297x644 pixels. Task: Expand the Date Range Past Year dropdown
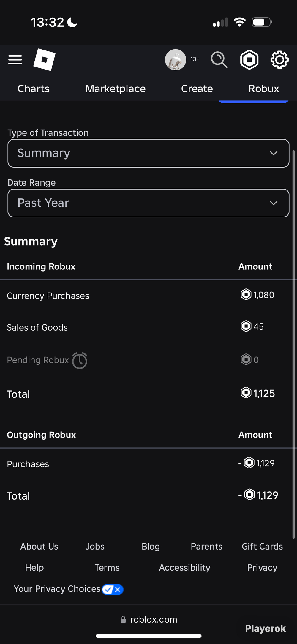click(x=148, y=203)
